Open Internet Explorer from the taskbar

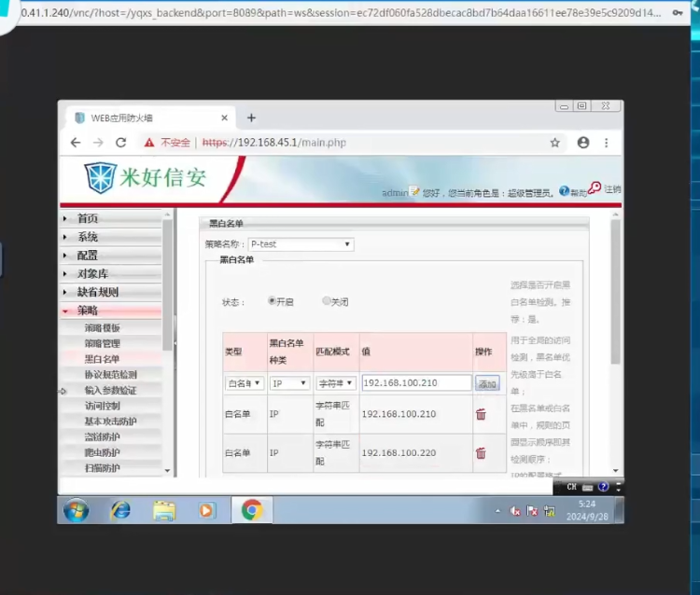120,510
